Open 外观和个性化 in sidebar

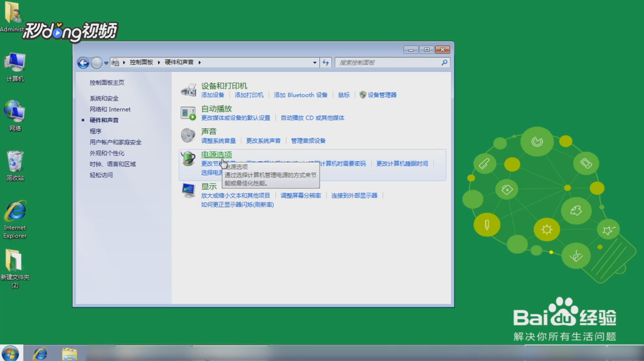pos(107,153)
